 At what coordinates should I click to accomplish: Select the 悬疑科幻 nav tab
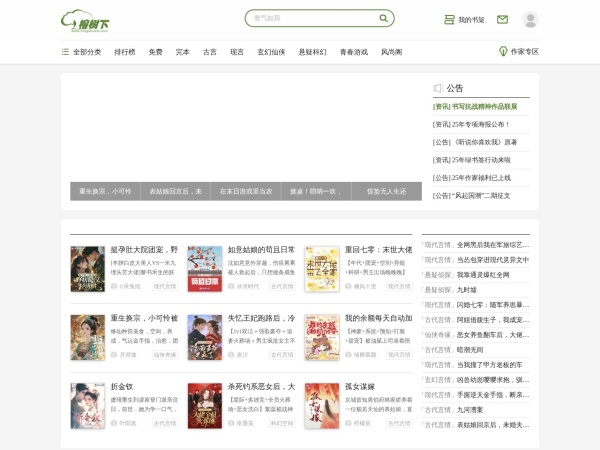[312, 51]
